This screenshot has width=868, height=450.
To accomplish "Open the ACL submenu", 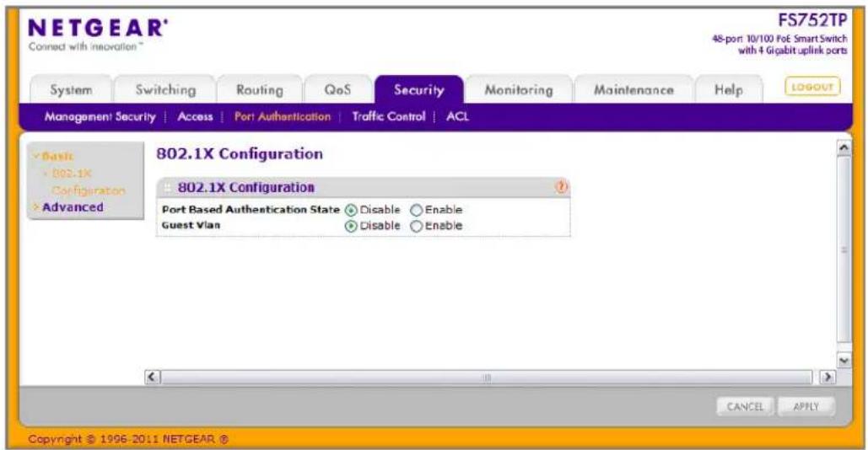I will click(x=457, y=116).
